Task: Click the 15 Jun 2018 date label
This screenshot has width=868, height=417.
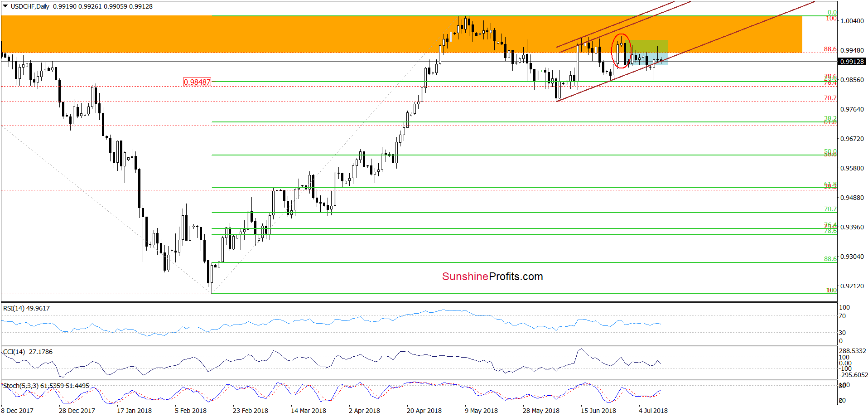Action: 598,411
